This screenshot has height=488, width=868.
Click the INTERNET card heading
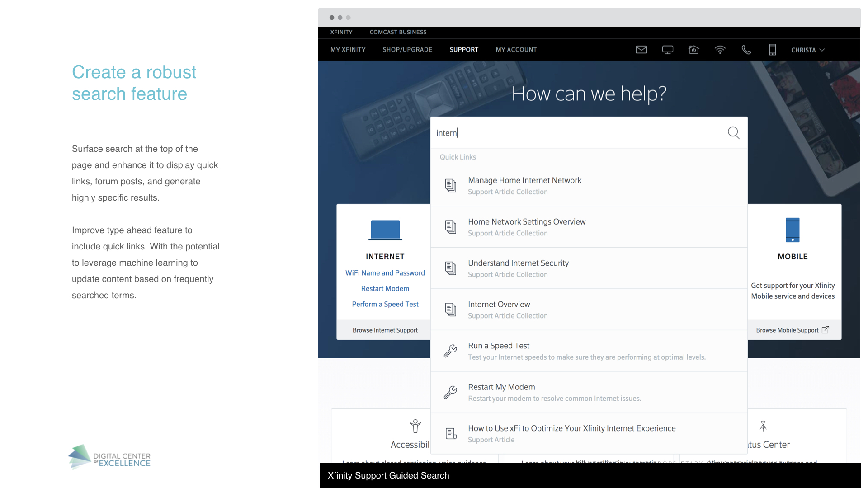click(385, 257)
